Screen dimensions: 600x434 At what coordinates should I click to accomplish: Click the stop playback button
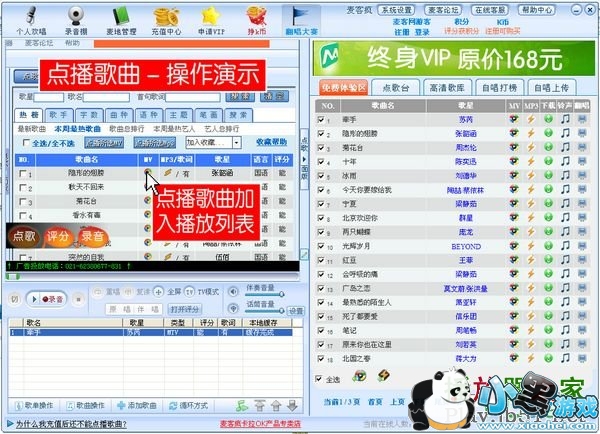pos(78,299)
